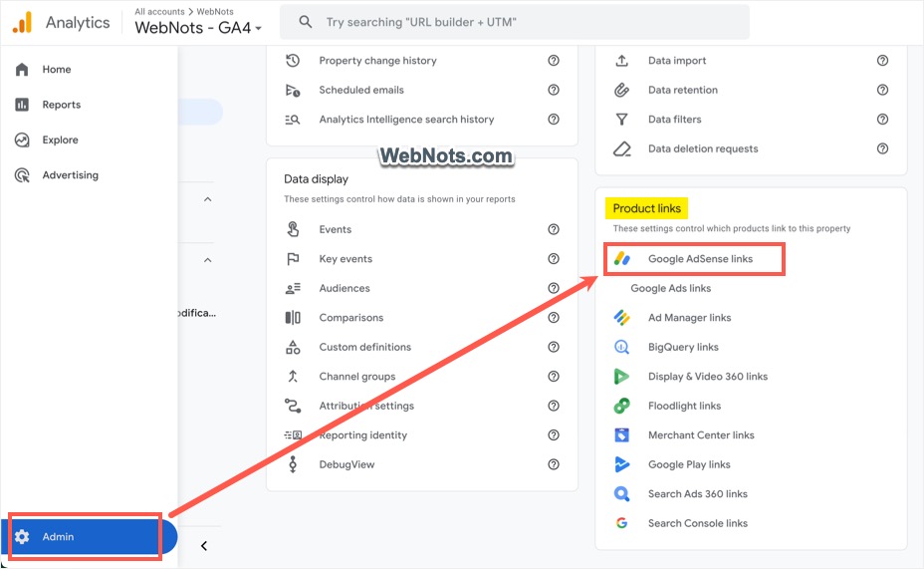Open help for Property change history
This screenshot has height=569, width=924.
[554, 61]
